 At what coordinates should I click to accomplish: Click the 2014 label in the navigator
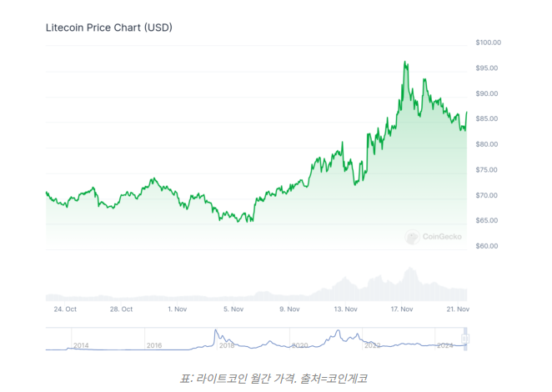[x=81, y=344]
